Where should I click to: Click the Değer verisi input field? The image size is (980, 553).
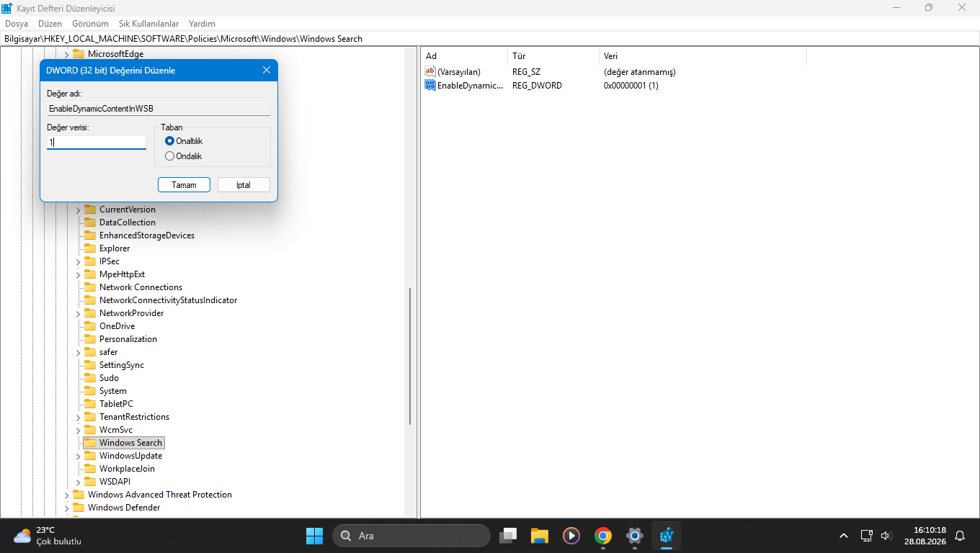(97, 143)
